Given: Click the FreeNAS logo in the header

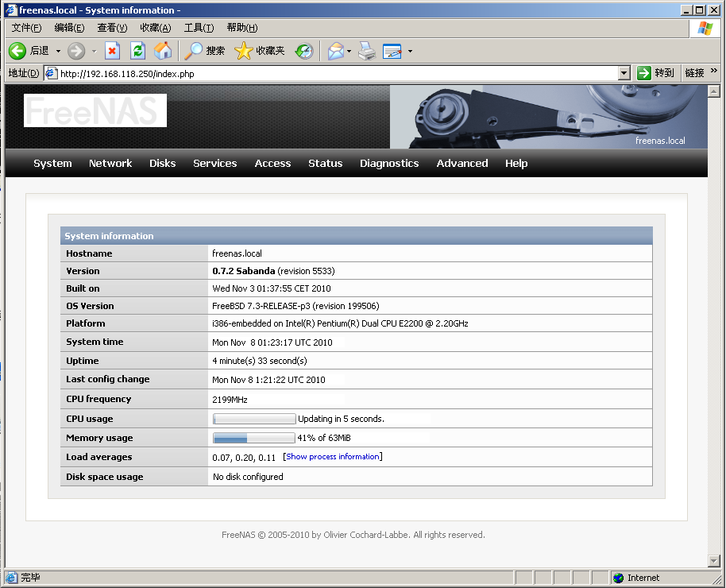Looking at the screenshot, I should 95,110.
